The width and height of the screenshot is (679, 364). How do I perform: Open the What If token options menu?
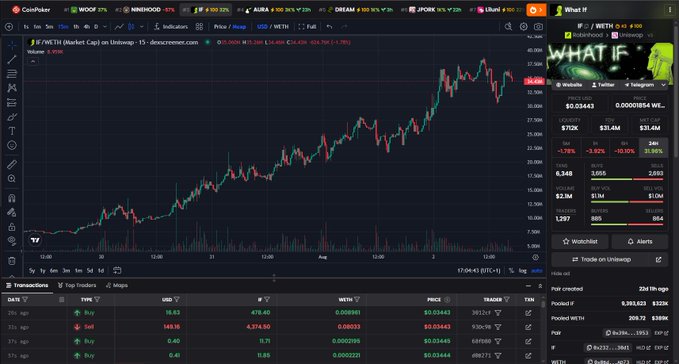click(669, 10)
